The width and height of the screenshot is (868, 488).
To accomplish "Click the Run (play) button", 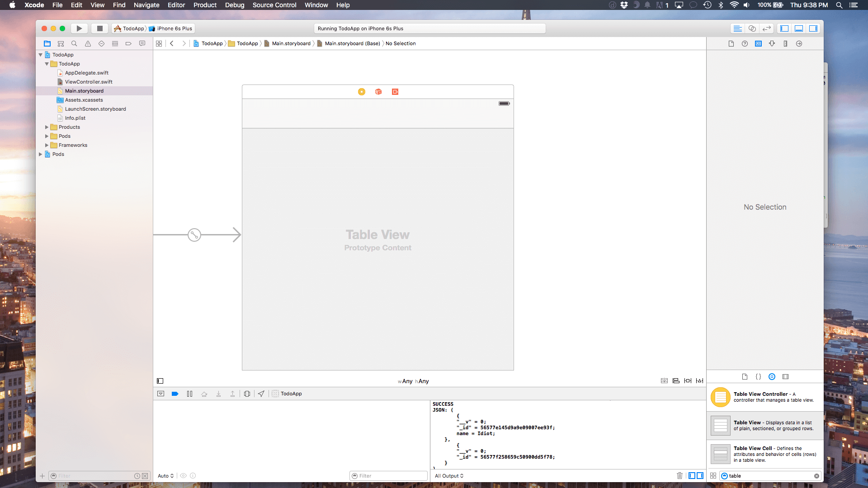I will coord(79,28).
